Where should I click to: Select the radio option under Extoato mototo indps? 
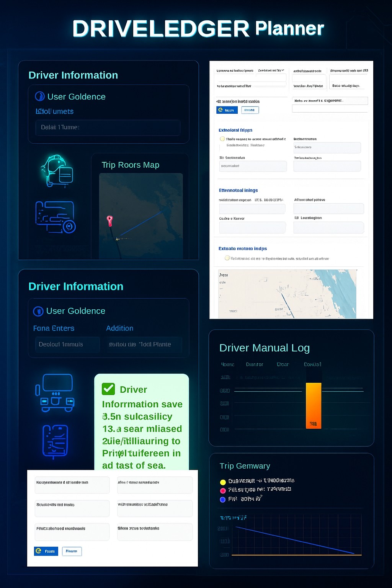coord(227,258)
